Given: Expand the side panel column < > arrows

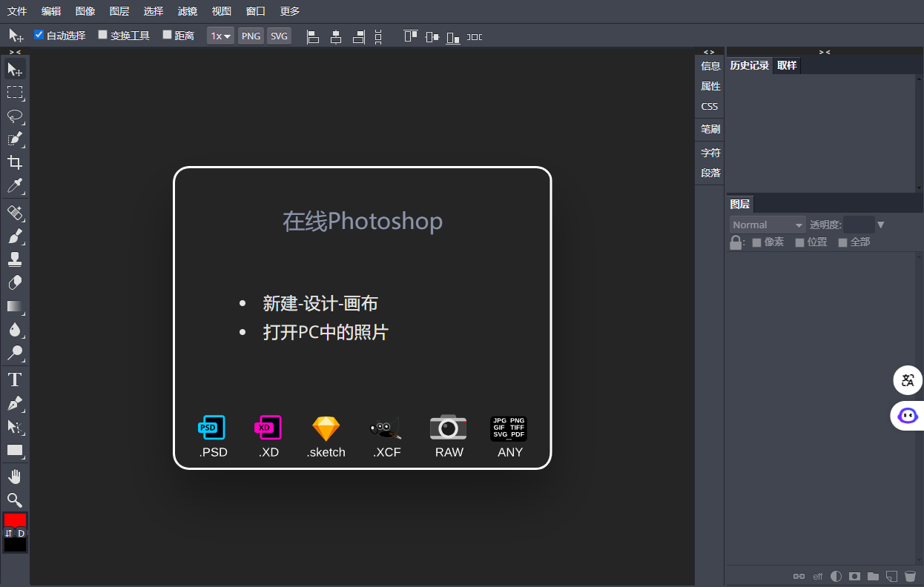Looking at the screenshot, I should tap(710, 52).
